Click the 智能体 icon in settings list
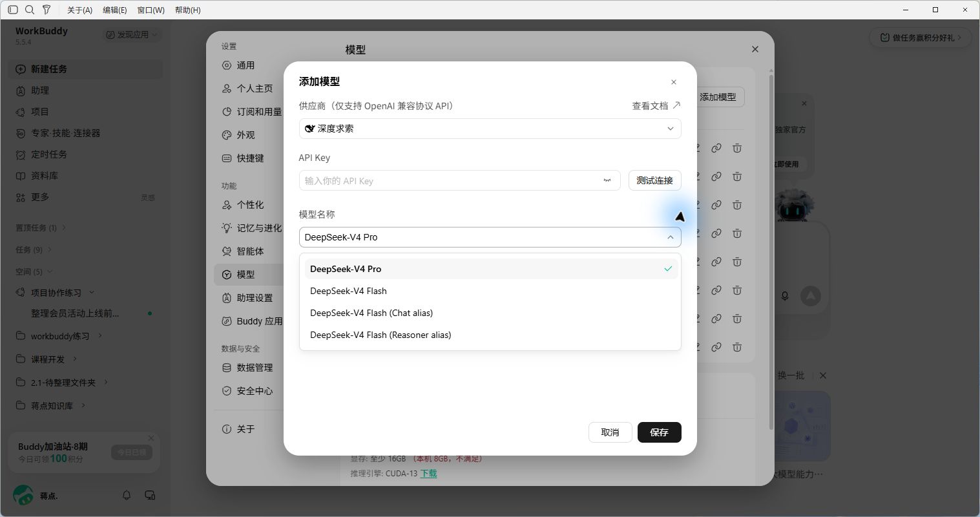 click(x=227, y=251)
